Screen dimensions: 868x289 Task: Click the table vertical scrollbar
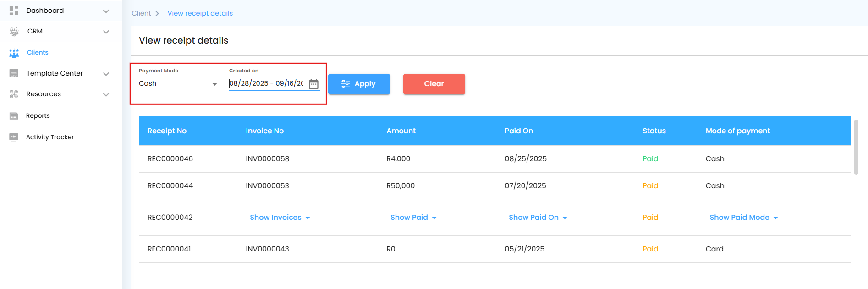point(856,147)
